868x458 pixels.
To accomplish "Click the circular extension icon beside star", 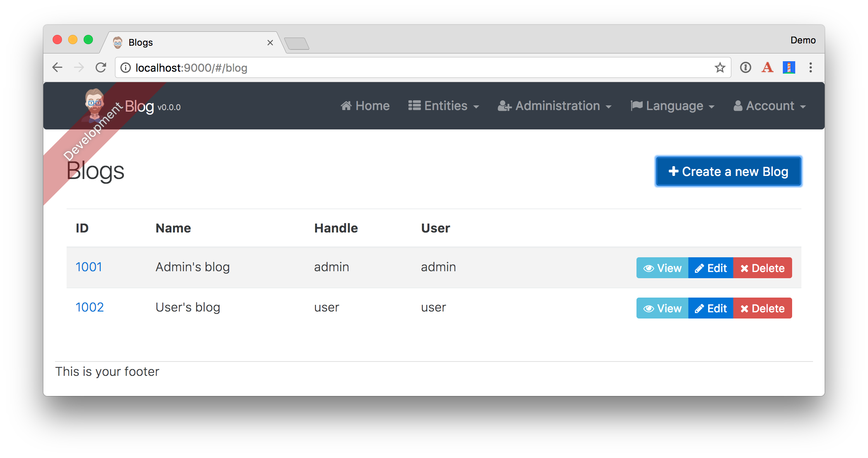I will (x=745, y=67).
